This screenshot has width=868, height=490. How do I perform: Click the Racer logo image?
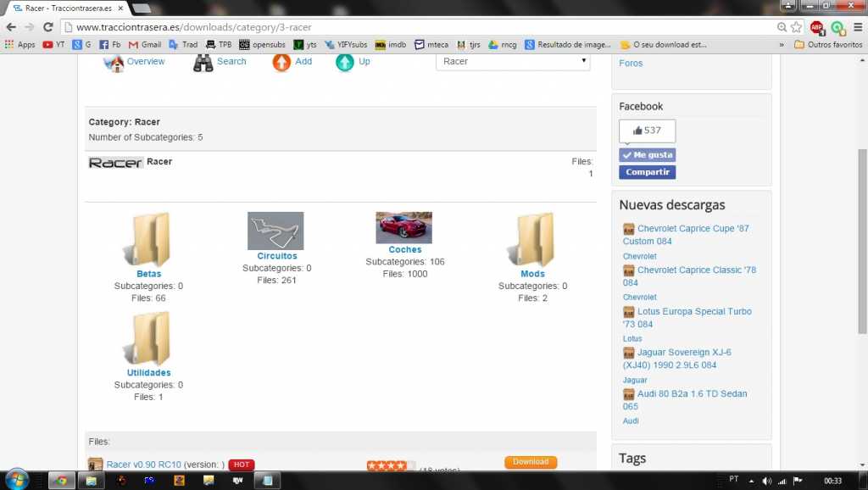click(115, 163)
